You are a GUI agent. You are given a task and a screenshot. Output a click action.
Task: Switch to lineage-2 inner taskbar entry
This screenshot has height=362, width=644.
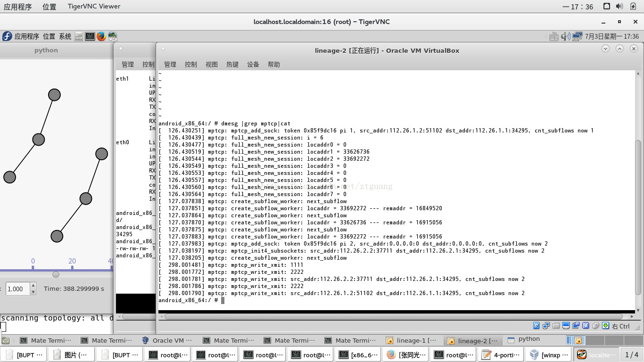pyautogui.click(x=473, y=340)
